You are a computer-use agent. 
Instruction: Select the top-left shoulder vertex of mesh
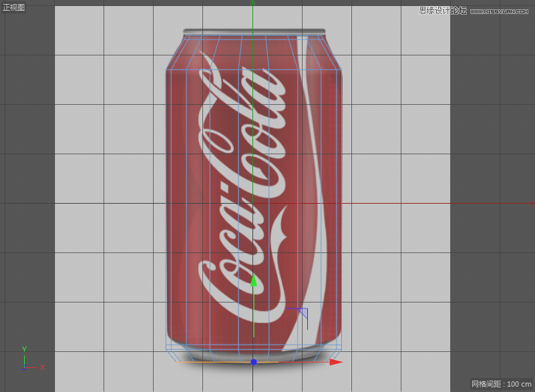pos(166,69)
